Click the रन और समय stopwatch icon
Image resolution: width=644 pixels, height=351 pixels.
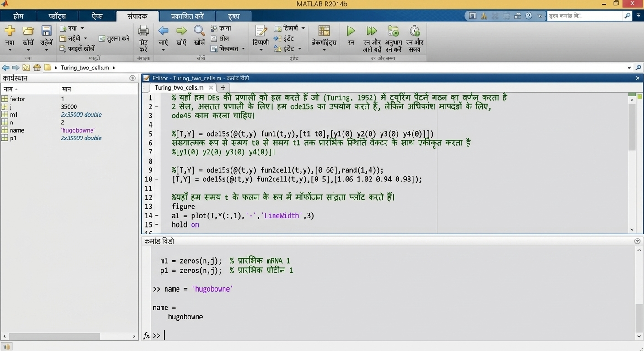point(415,31)
